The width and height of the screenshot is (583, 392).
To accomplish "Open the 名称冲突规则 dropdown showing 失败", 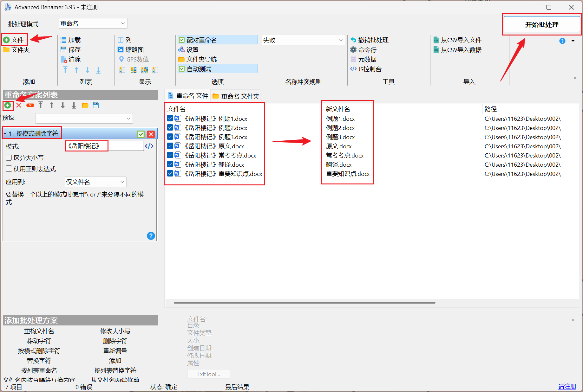I will click(x=303, y=40).
